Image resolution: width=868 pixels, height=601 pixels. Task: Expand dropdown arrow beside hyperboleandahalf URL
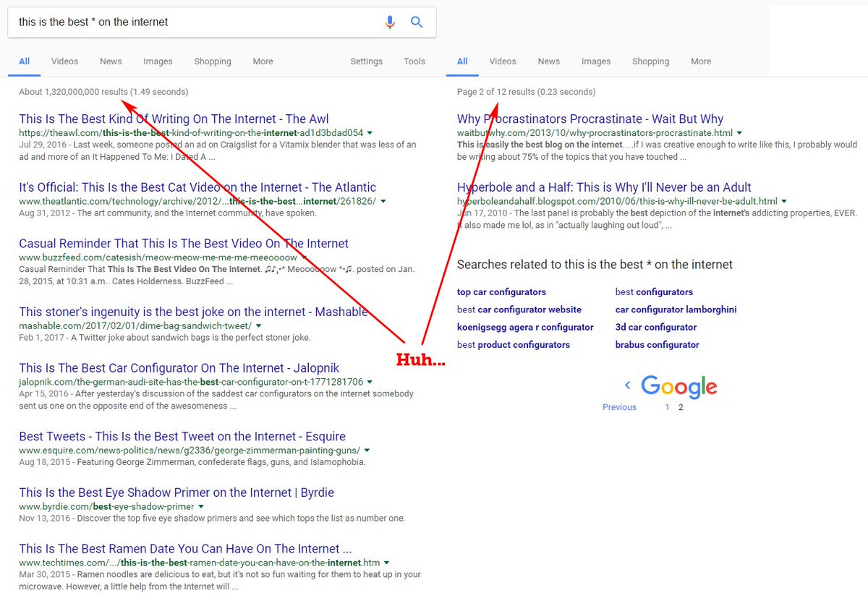[784, 201]
